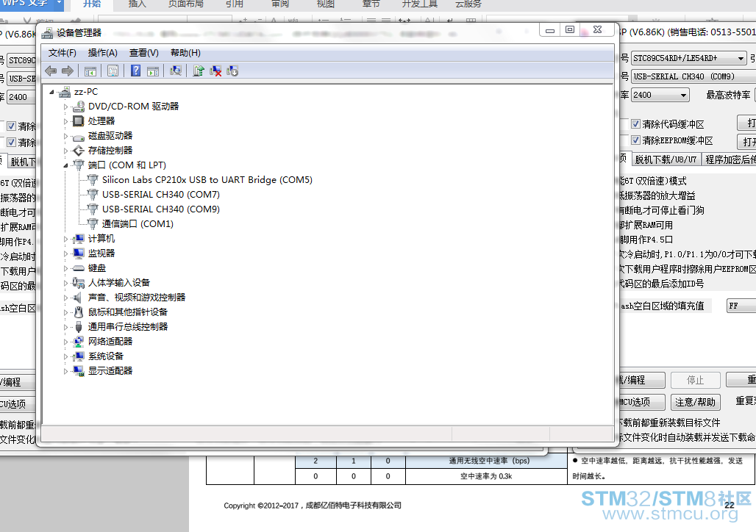The image size is (756, 532).
Task: Switch to the WPS 插入 ribbon tab
Action: click(x=137, y=4)
